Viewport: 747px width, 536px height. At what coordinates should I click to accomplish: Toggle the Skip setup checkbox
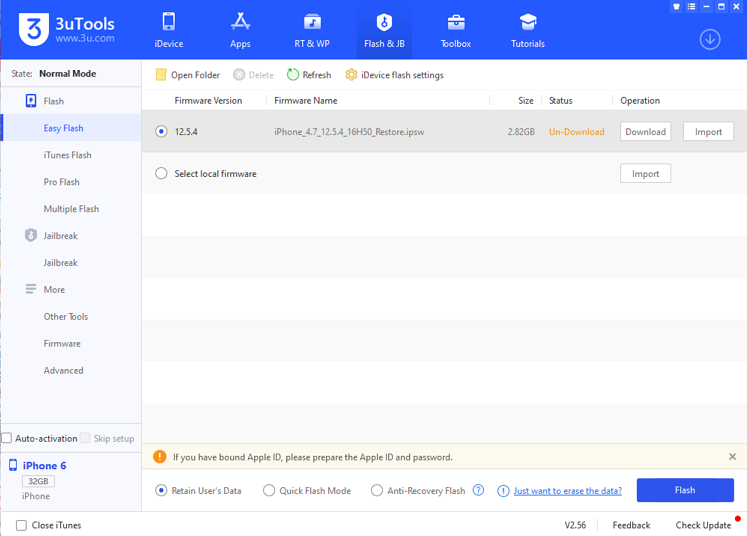[85, 438]
